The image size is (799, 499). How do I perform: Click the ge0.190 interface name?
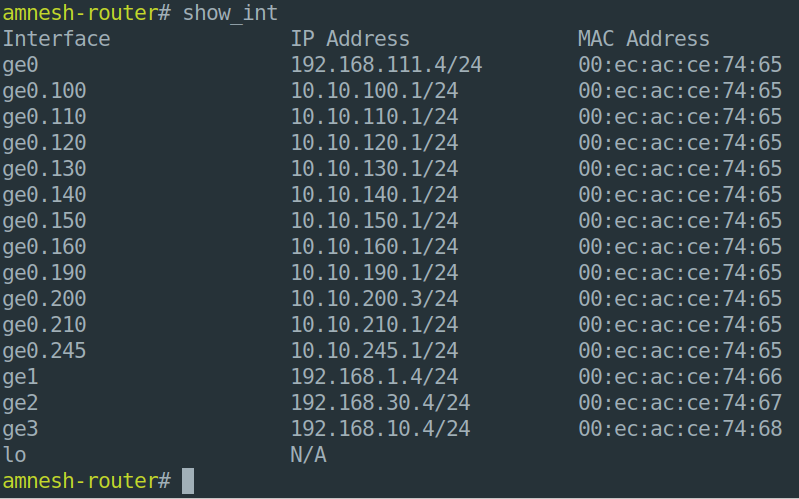click(44, 273)
